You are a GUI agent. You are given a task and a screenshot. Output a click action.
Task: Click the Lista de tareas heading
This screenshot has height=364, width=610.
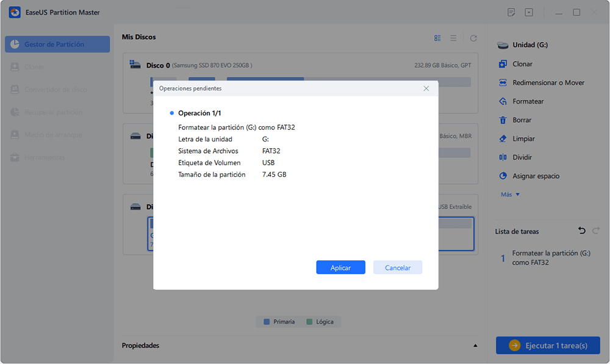[x=517, y=232]
